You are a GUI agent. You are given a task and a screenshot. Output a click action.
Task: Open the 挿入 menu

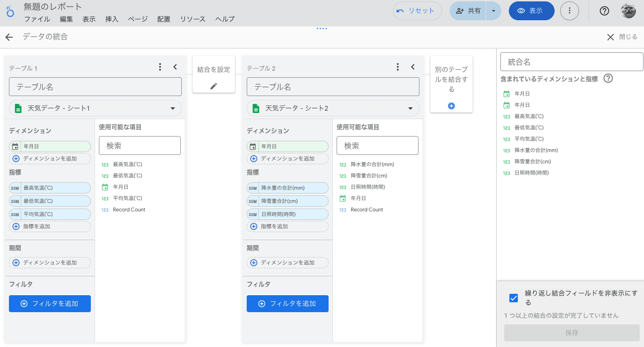tap(112, 19)
